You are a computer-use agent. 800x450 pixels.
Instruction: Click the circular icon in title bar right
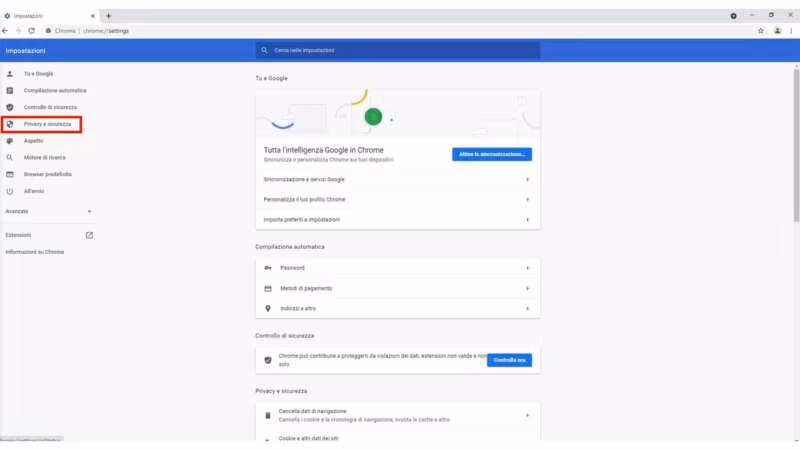pyautogui.click(x=733, y=16)
